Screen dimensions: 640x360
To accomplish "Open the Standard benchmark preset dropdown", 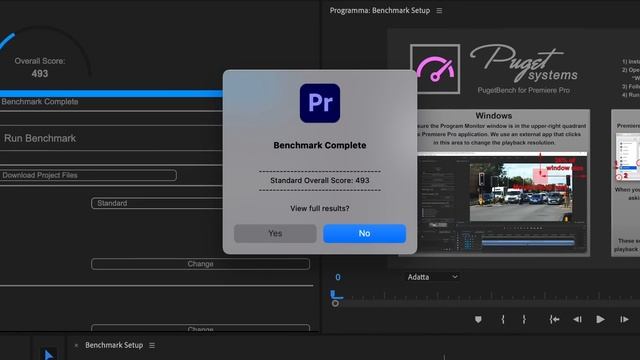I will click(x=157, y=203).
